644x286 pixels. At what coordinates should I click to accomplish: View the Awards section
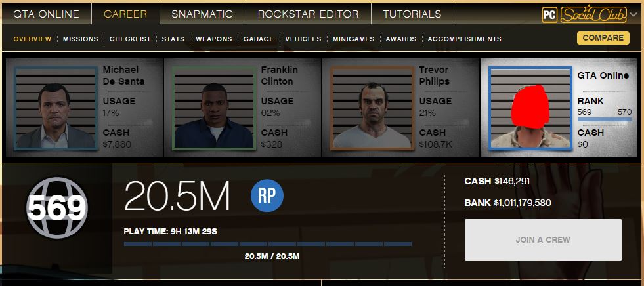coord(401,39)
